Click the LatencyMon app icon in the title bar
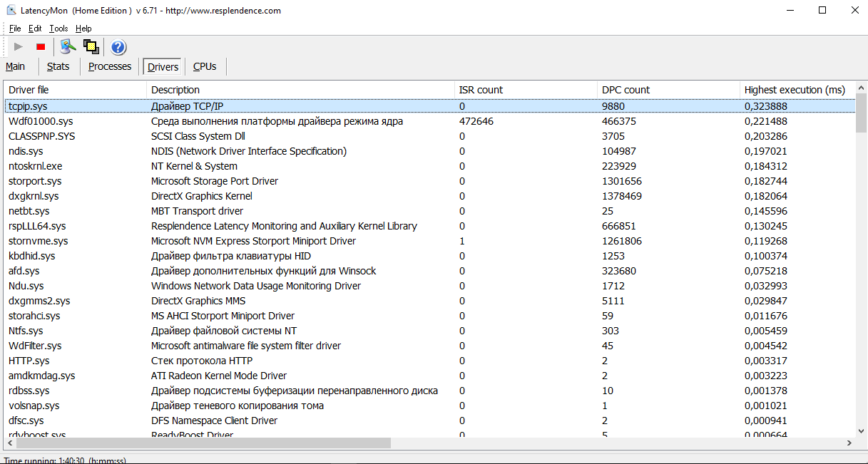 pyautogui.click(x=12, y=11)
